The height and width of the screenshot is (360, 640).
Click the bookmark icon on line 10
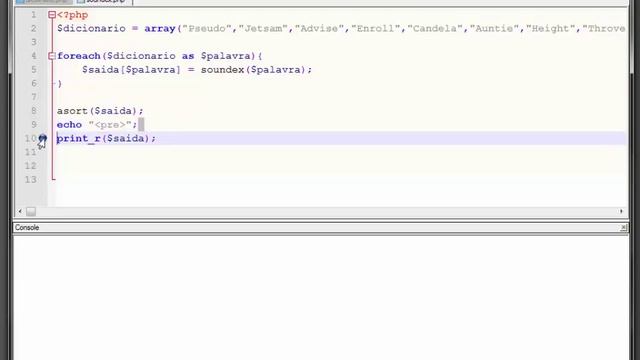42,139
